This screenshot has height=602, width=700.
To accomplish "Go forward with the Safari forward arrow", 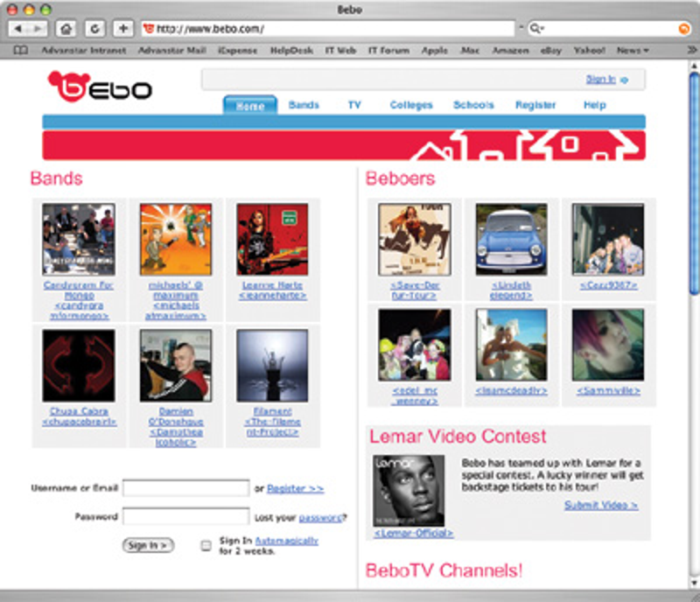I will click(x=38, y=29).
